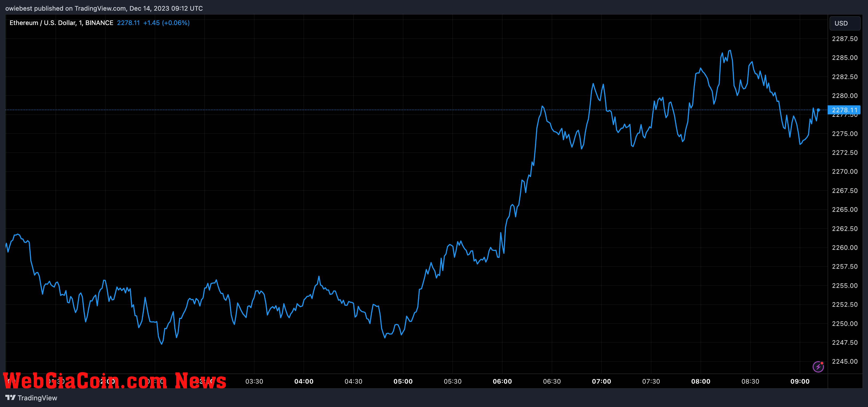Click the 2282.50 price axis label
This screenshot has width=868, height=407.
click(x=845, y=77)
